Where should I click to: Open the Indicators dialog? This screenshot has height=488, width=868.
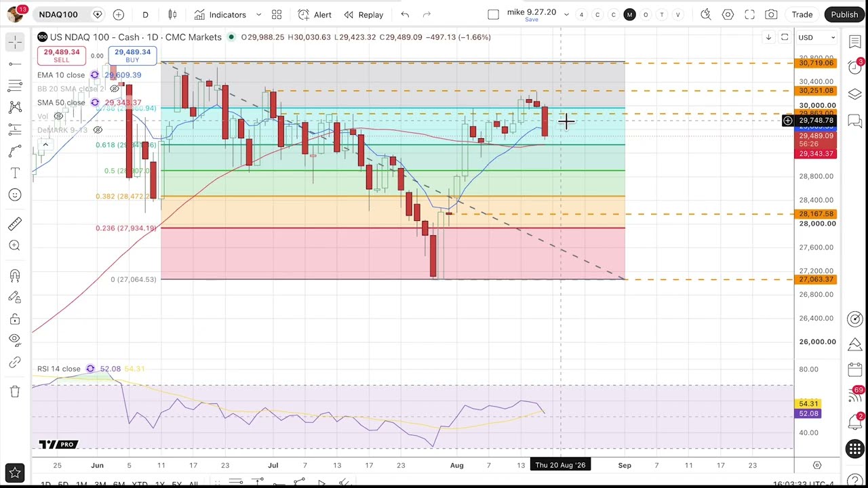220,14
